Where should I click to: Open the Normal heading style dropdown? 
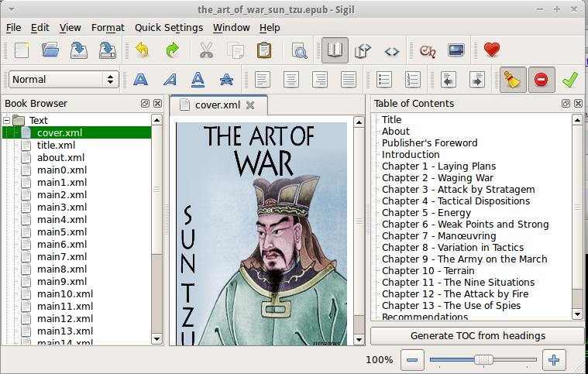pyautogui.click(x=64, y=79)
